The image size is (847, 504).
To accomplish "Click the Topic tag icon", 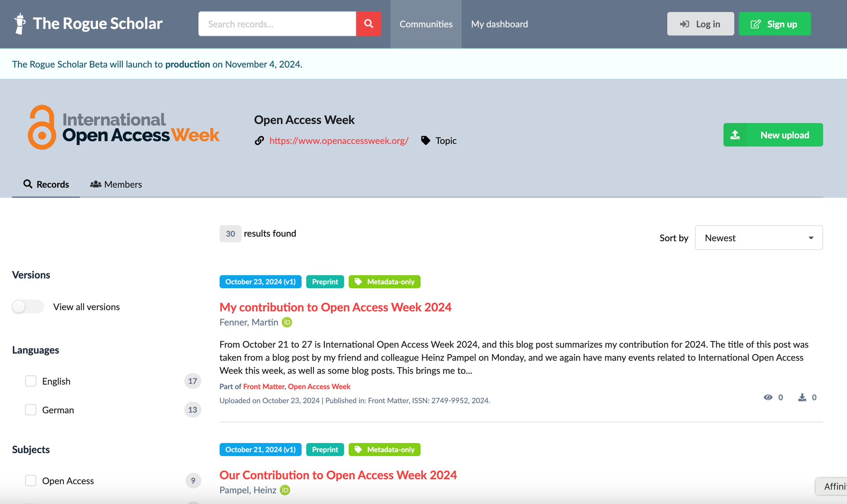I will (426, 140).
